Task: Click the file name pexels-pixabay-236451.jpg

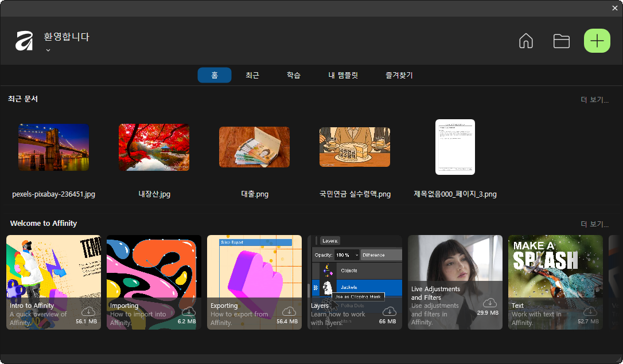Action: [54, 194]
